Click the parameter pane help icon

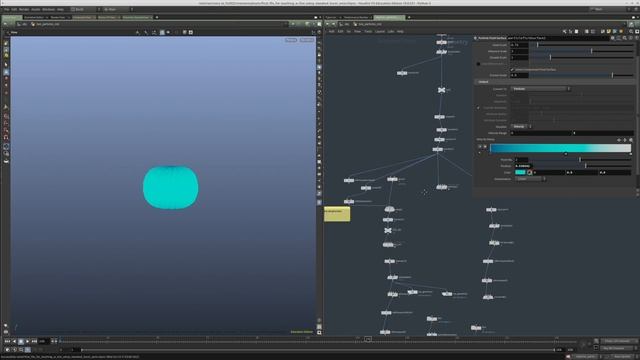(x=637, y=38)
